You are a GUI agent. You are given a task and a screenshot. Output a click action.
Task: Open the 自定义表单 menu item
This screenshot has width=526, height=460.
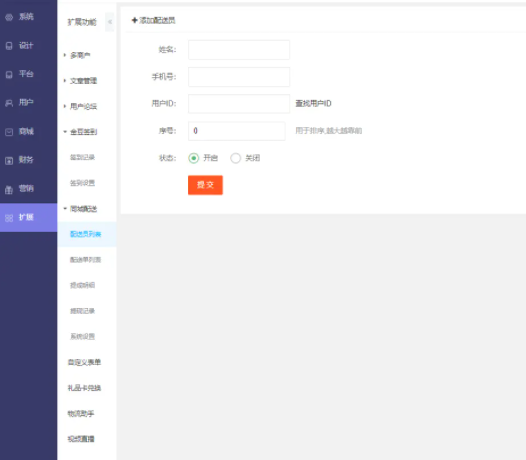click(84, 362)
